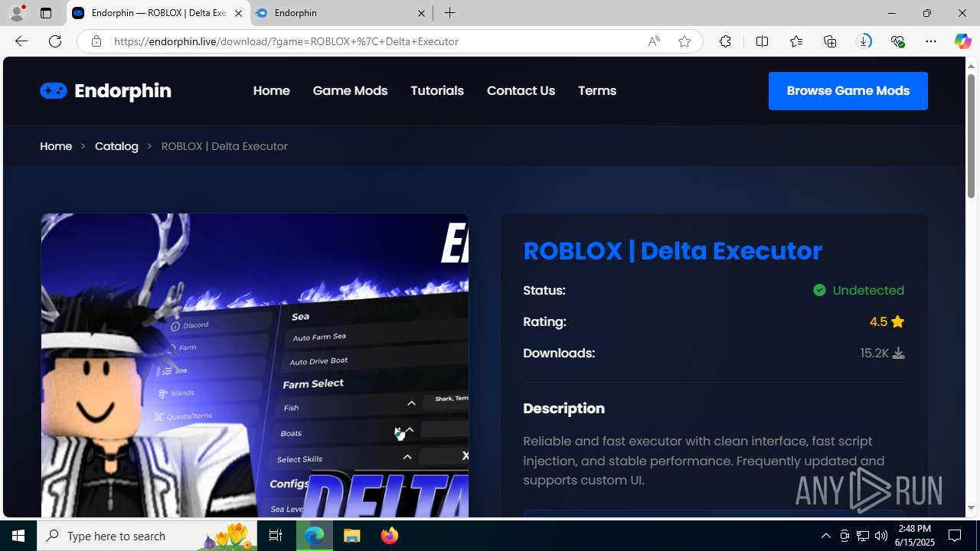The image size is (980, 551).
Task: Close the second Endorphin tab
Action: coord(421,13)
